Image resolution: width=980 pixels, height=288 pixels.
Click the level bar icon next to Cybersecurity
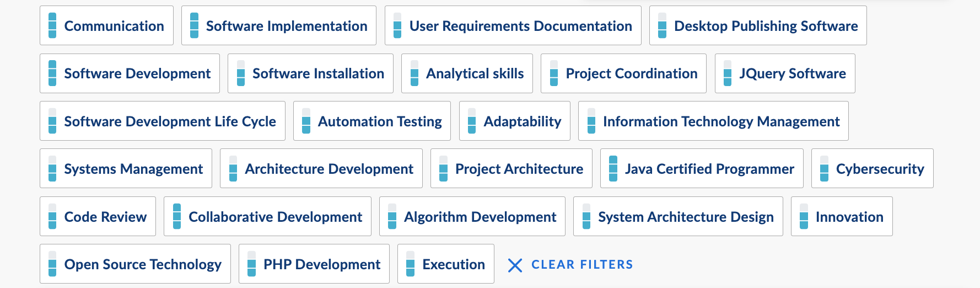pos(824,169)
